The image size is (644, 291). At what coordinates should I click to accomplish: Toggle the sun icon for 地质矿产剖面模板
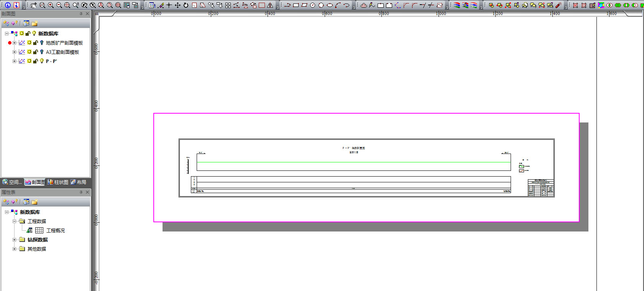pyautogui.click(x=29, y=43)
